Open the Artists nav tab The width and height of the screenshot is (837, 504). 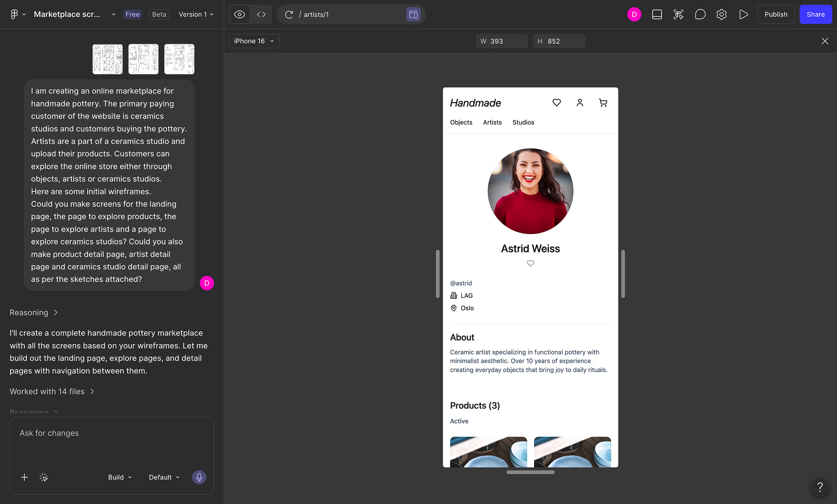pyautogui.click(x=492, y=123)
